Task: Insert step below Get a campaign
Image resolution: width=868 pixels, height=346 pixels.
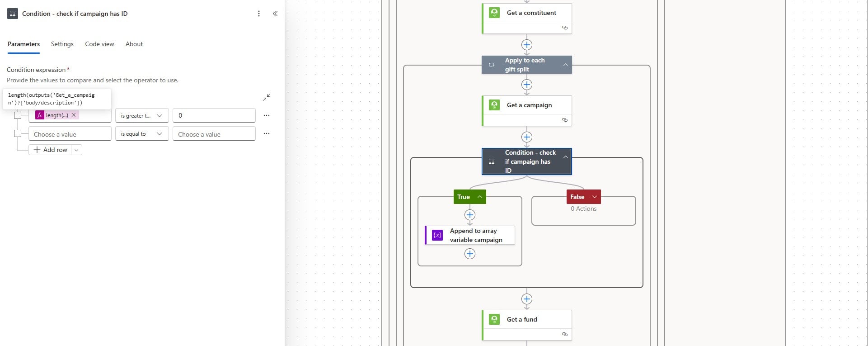Action: (x=527, y=137)
